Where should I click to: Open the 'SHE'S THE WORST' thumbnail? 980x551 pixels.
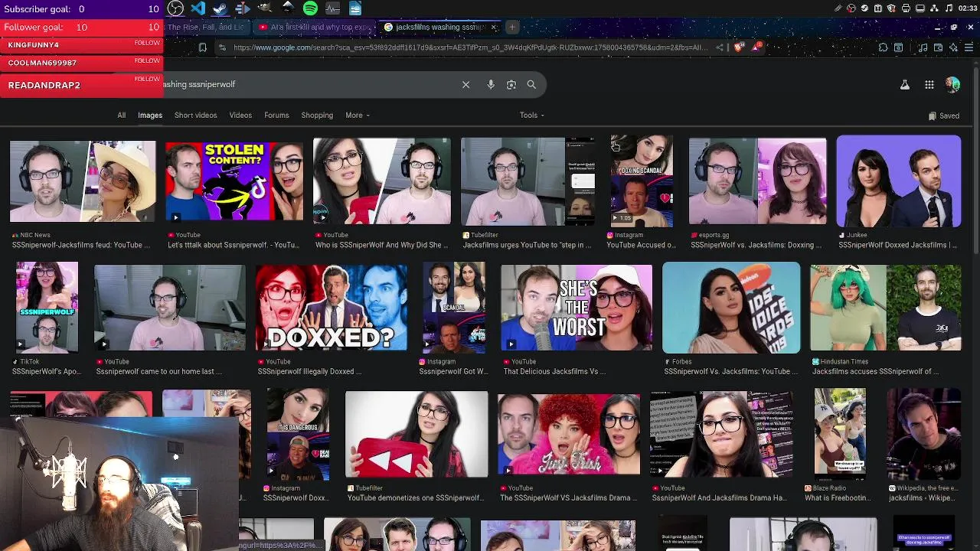[577, 308]
